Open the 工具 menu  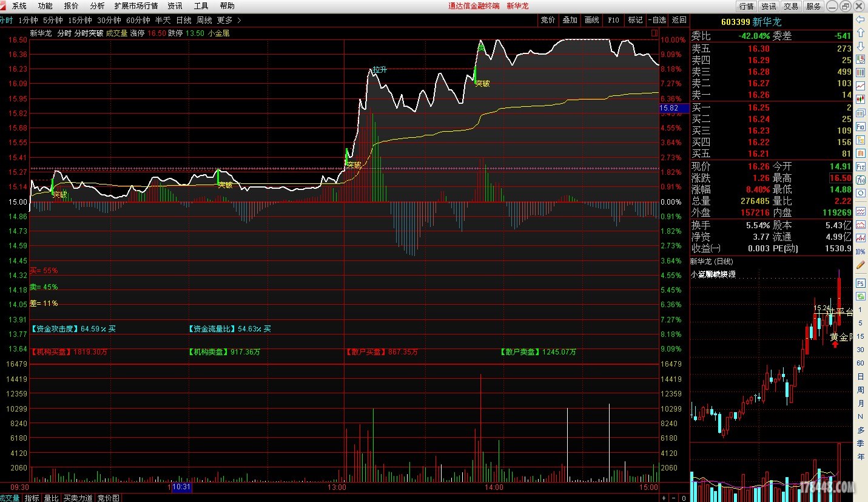(201, 6)
